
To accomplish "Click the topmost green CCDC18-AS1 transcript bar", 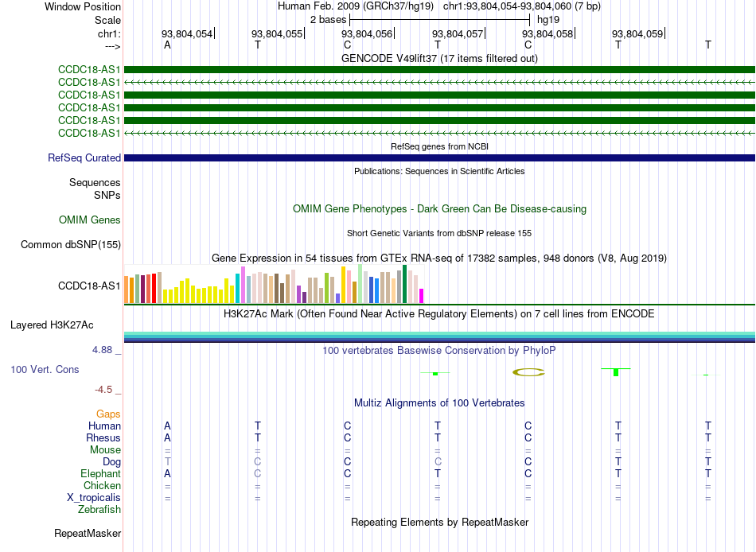I will 439,69.
